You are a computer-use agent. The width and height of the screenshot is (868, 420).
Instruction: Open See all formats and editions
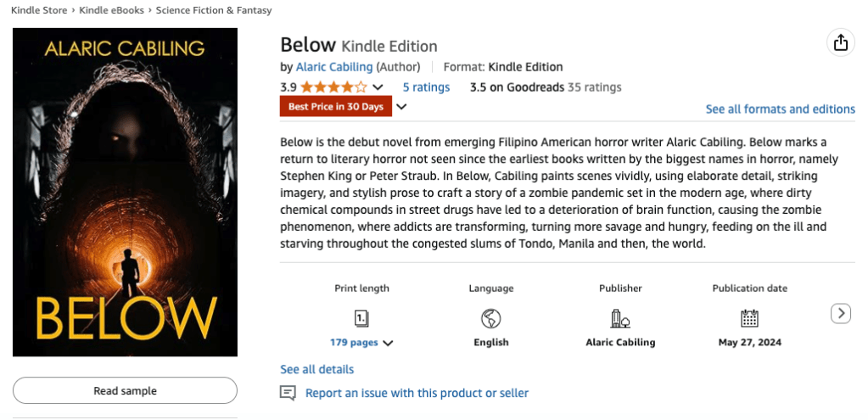(780, 109)
